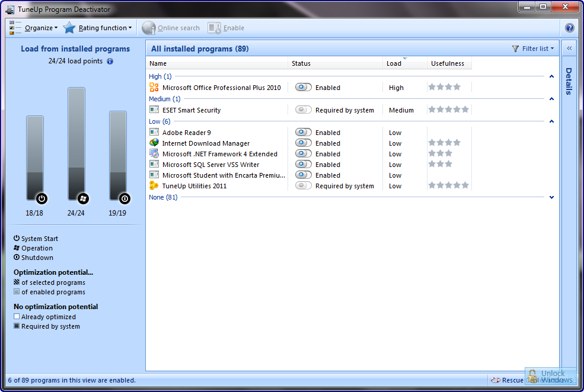Viewport: 584px width, 392px height.
Task: Open the Organize menu
Action: pyautogui.click(x=40, y=28)
